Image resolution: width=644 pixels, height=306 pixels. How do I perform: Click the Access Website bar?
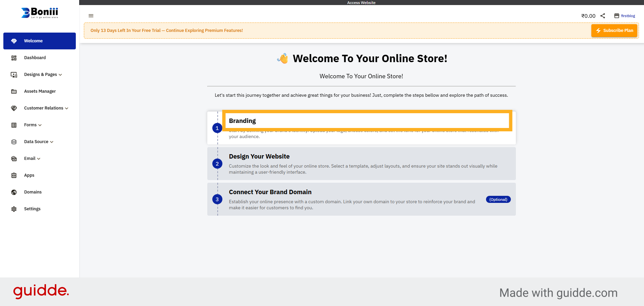tap(361, 2)
